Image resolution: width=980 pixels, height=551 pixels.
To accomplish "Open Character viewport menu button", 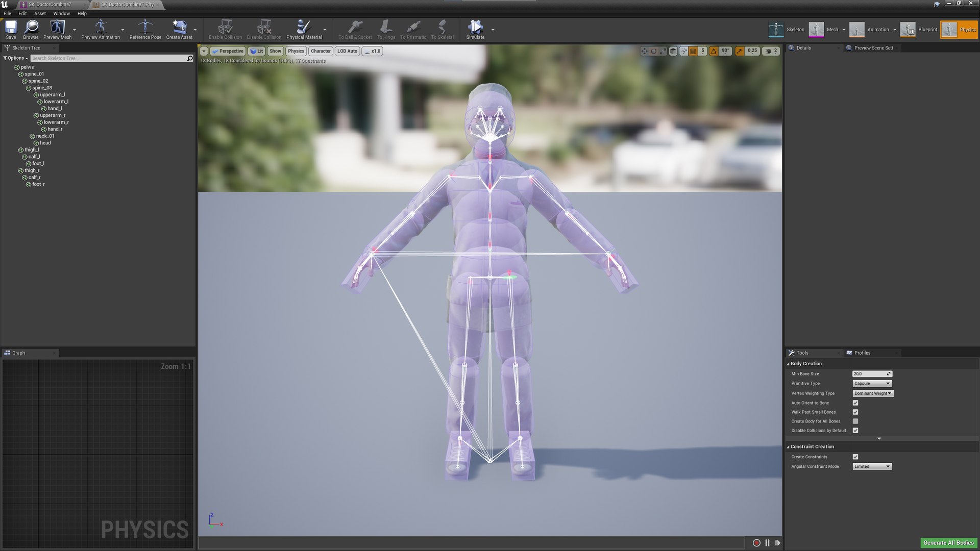I will point(321,51).
